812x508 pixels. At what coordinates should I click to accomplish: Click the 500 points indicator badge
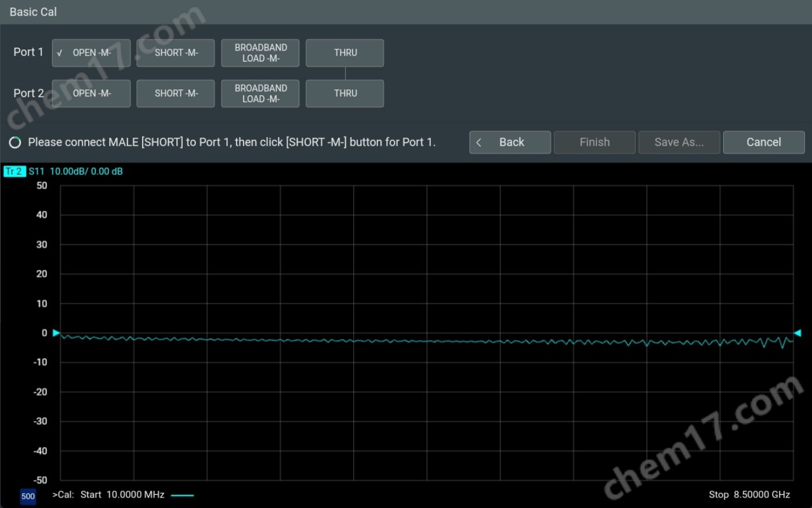28,496
